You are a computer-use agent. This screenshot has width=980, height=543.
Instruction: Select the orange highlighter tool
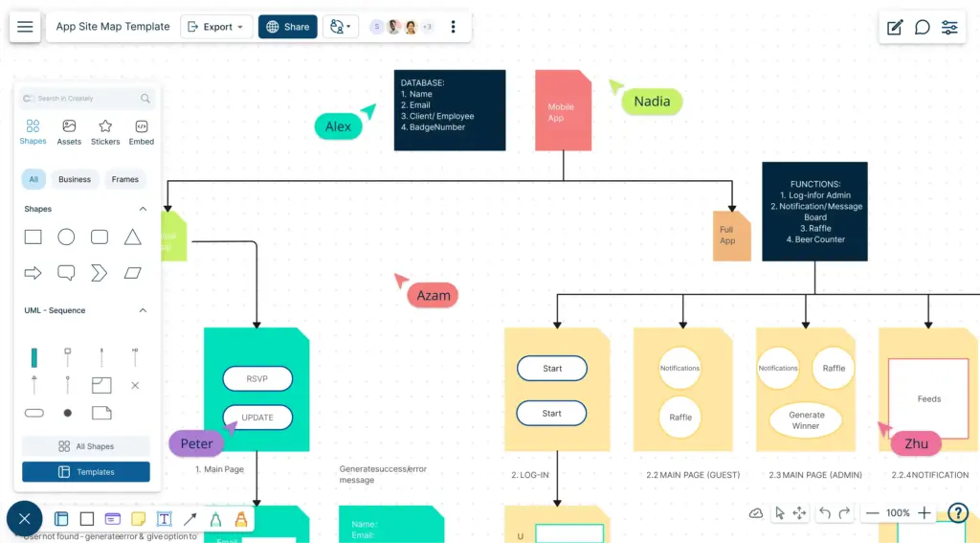point(241,519)
